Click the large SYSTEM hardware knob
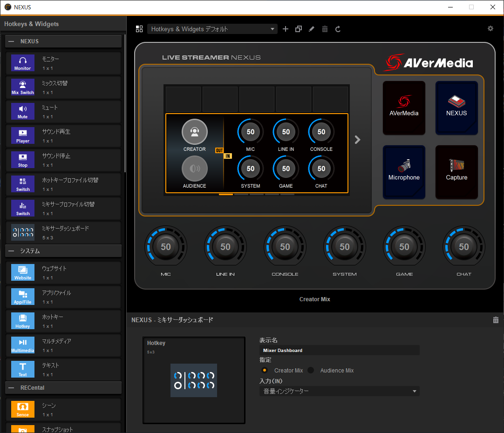 coord(345,246)
